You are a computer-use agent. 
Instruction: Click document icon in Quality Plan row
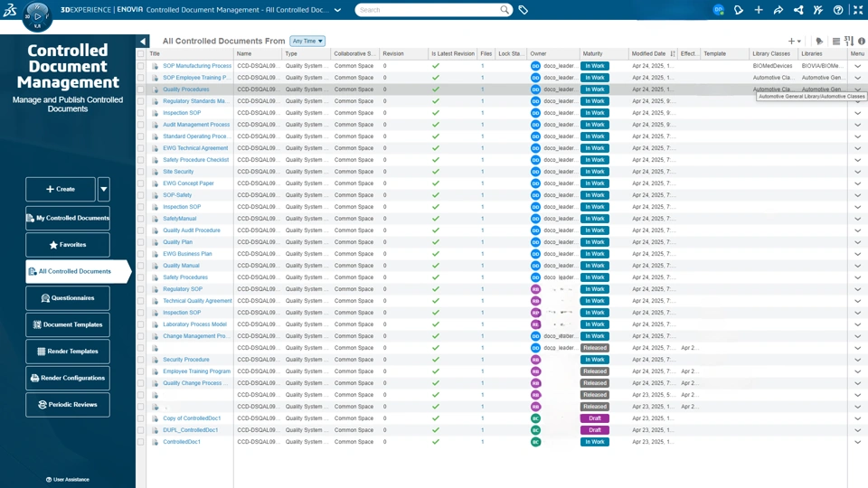(x=155, y=242)
